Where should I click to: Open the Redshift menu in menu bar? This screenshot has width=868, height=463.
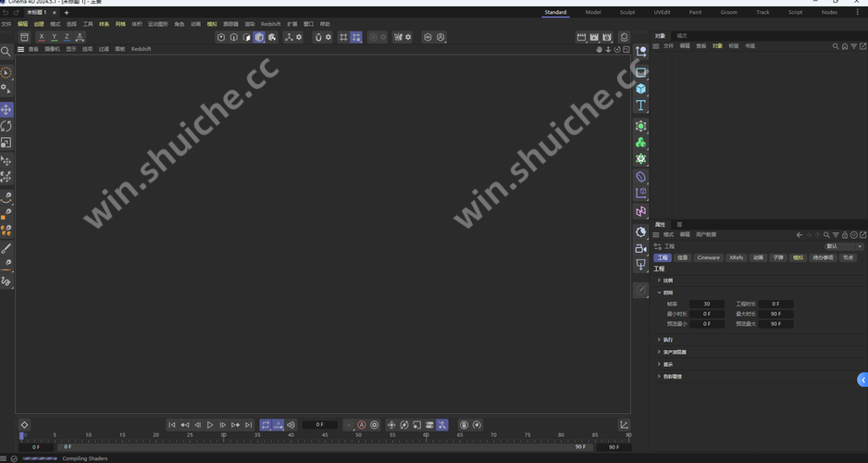tap(270, 24)
